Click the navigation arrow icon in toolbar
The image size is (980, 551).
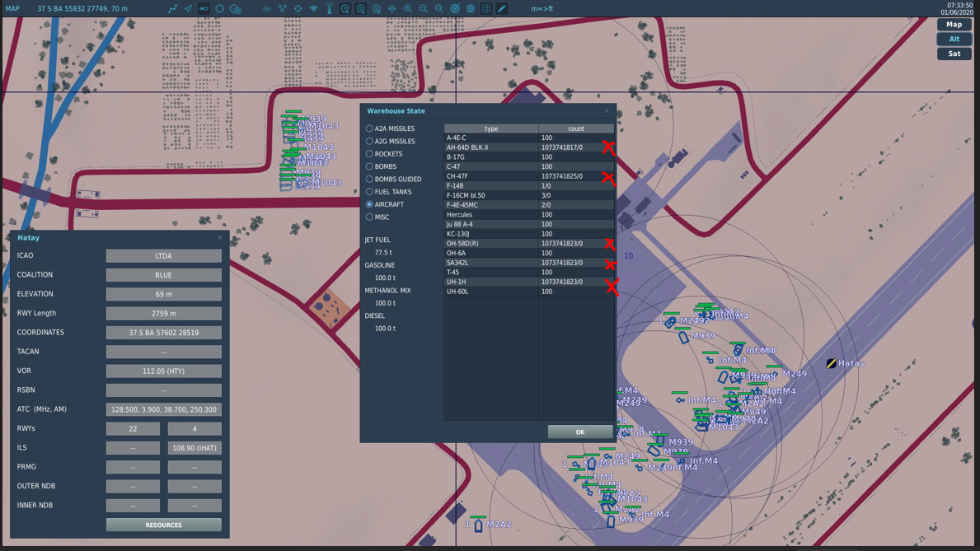(x=188, y=9)
